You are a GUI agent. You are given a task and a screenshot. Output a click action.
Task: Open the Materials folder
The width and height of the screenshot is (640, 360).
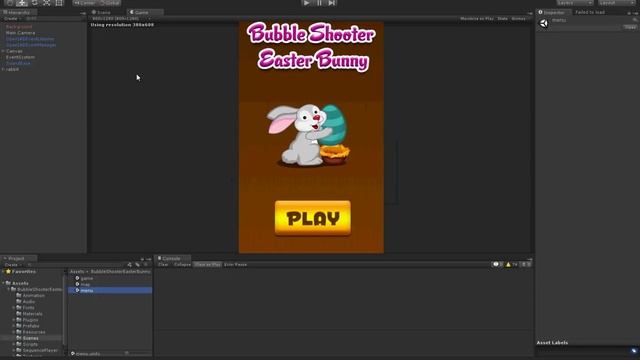pos(29,314)
